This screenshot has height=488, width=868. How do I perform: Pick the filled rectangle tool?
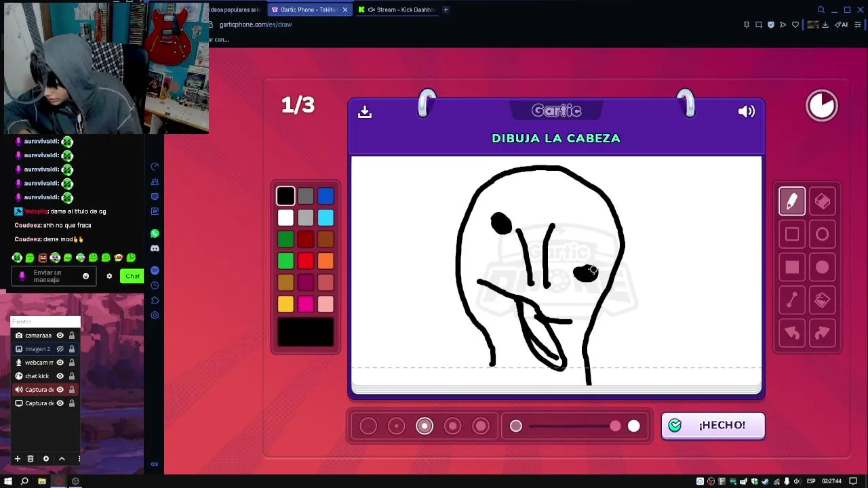(792, 267)
